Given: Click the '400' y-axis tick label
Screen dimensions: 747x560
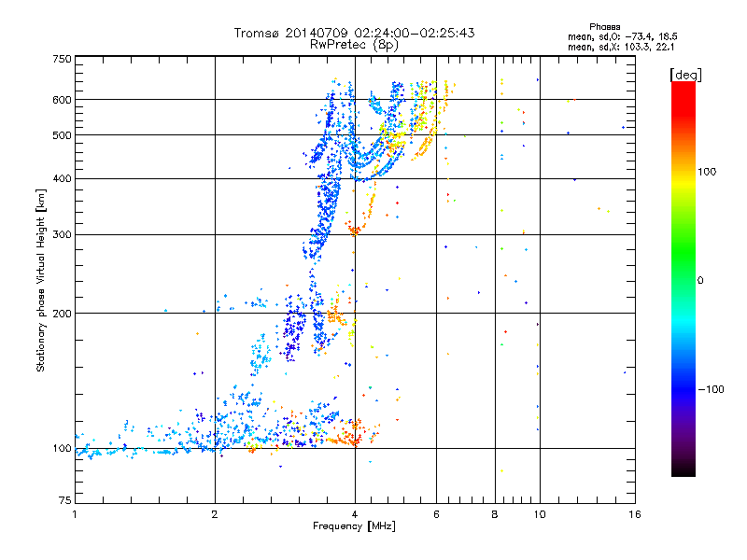Looking at the screenshot, I should tap(62, 179).
